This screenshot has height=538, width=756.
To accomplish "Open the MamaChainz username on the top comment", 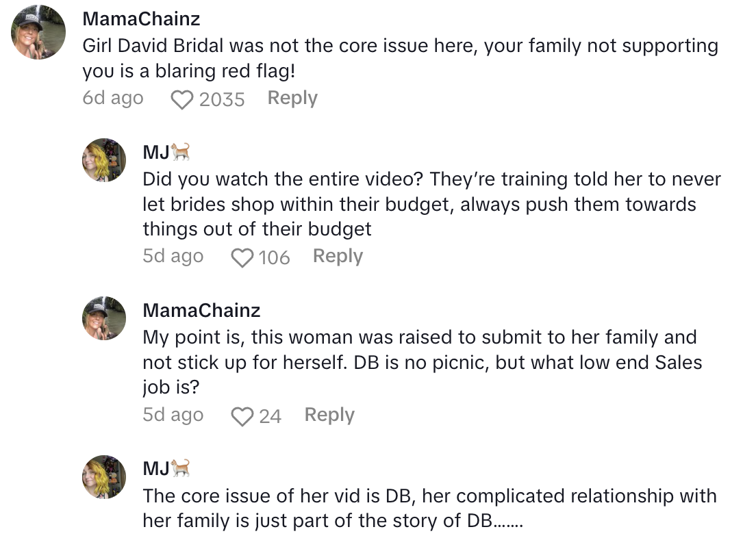I will pos(141,18).
